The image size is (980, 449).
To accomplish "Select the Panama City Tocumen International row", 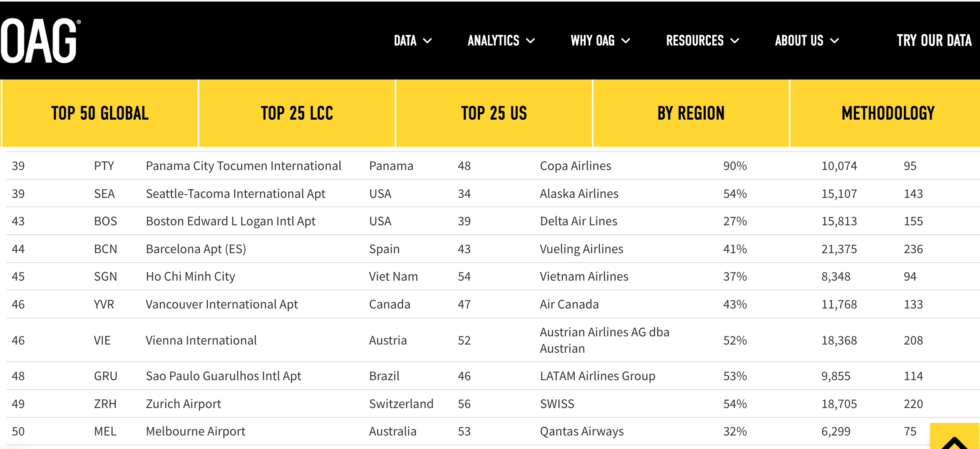I will (x=243, y=166).
